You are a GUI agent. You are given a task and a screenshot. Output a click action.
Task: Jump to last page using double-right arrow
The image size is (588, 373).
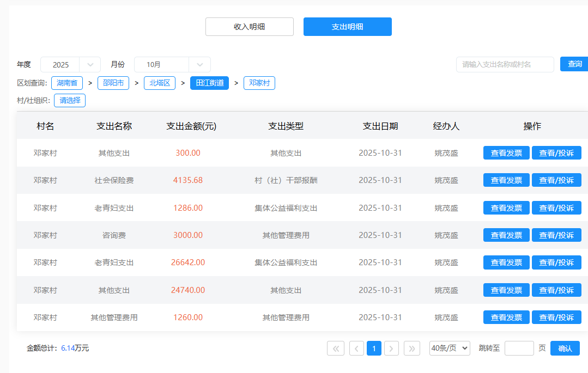(412, 348)
